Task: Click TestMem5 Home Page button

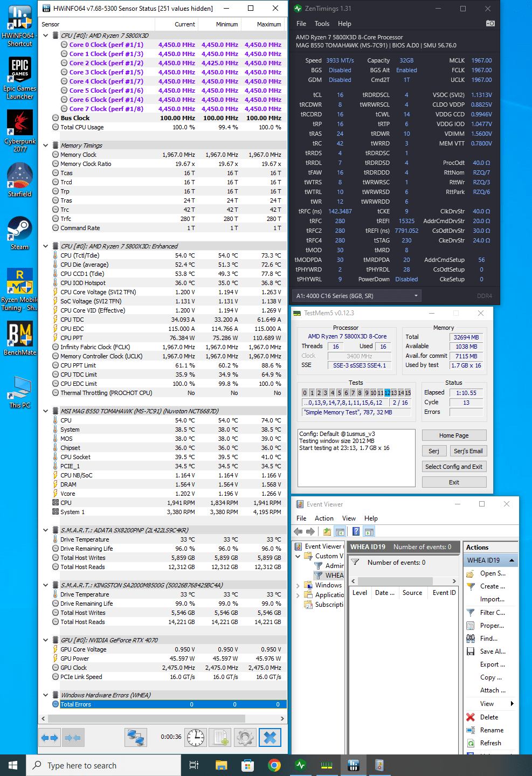Action: tap(454, 435)
